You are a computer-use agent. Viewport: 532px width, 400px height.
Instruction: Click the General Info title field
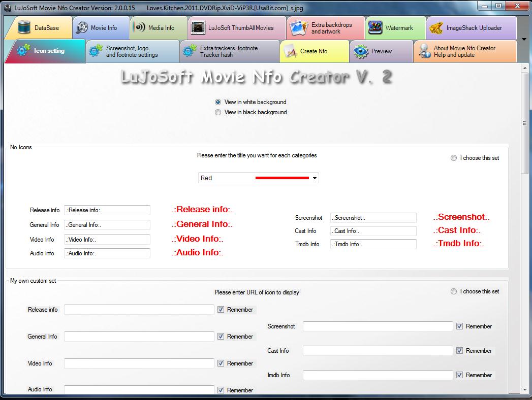click(107, 225)
